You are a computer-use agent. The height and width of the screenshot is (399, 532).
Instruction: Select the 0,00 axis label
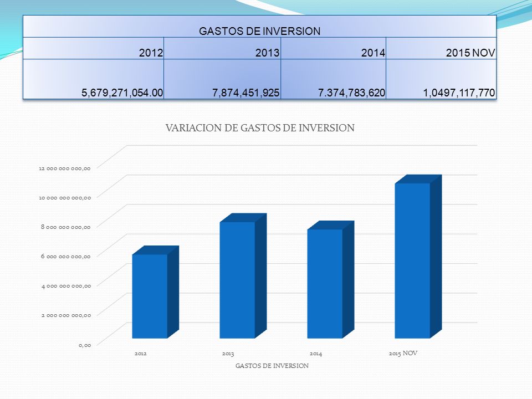pos(85,345)
